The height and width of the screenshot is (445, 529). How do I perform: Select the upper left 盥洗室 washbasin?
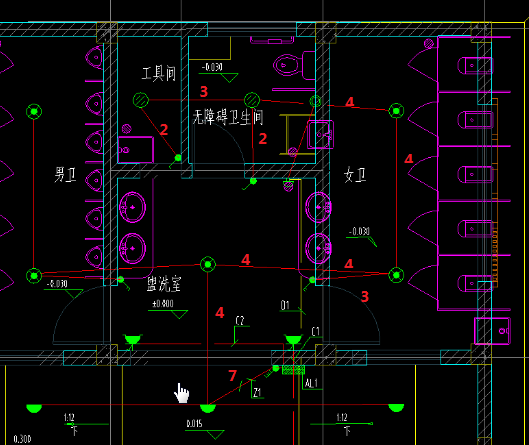click(132, 207)
